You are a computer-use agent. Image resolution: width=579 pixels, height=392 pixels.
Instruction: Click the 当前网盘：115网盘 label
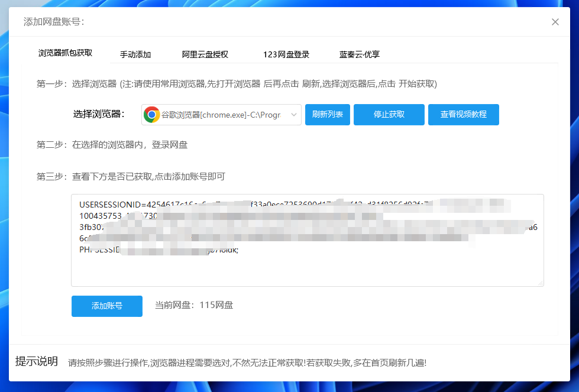click(x=194, y=306)
